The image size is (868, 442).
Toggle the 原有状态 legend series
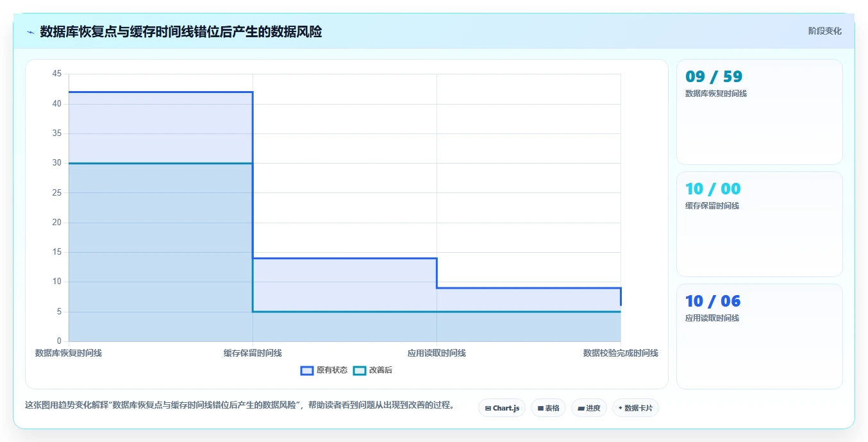[324, 370]
